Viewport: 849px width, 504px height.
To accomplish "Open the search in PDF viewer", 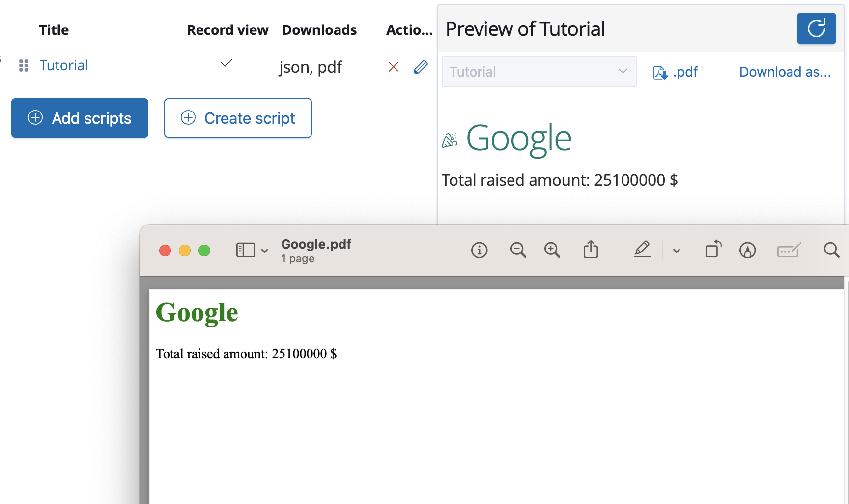I will [831, 250].
